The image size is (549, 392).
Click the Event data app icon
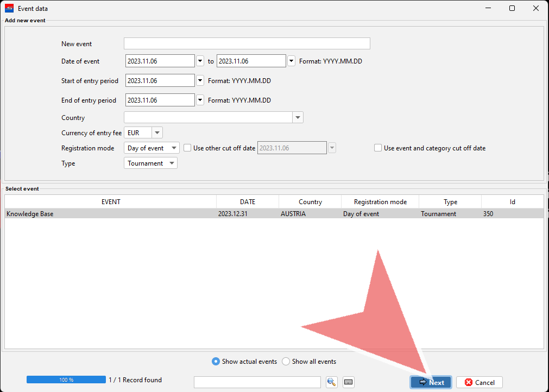pyautogui.click(x=9, y=8)
